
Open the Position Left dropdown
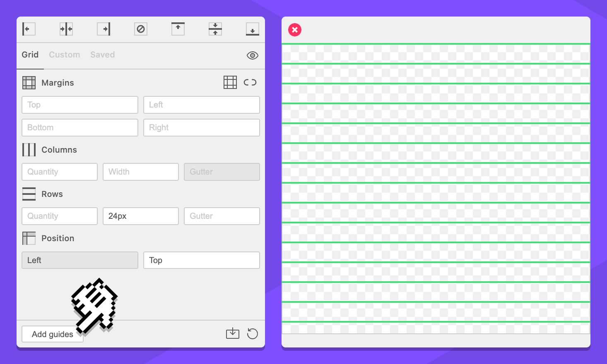pyautogui.click(x=79, y=260)
